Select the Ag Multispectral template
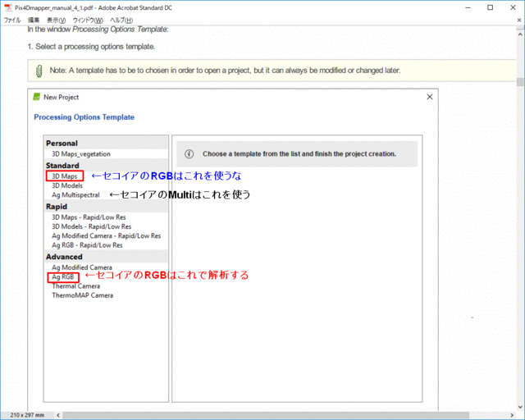 [x=75, y=195]
